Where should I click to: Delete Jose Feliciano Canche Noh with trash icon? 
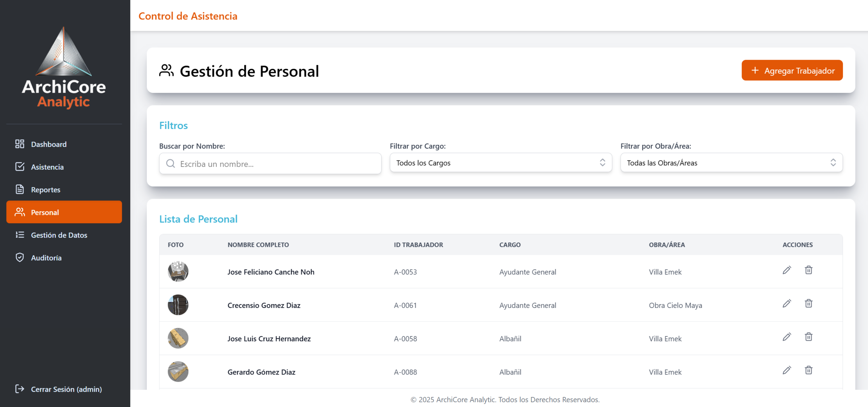808,270
